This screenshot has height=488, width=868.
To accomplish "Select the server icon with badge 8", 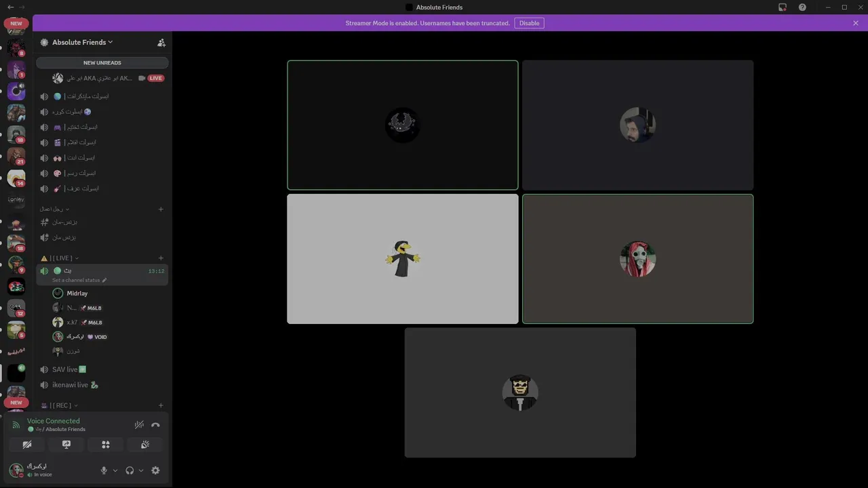I will 16,48.
